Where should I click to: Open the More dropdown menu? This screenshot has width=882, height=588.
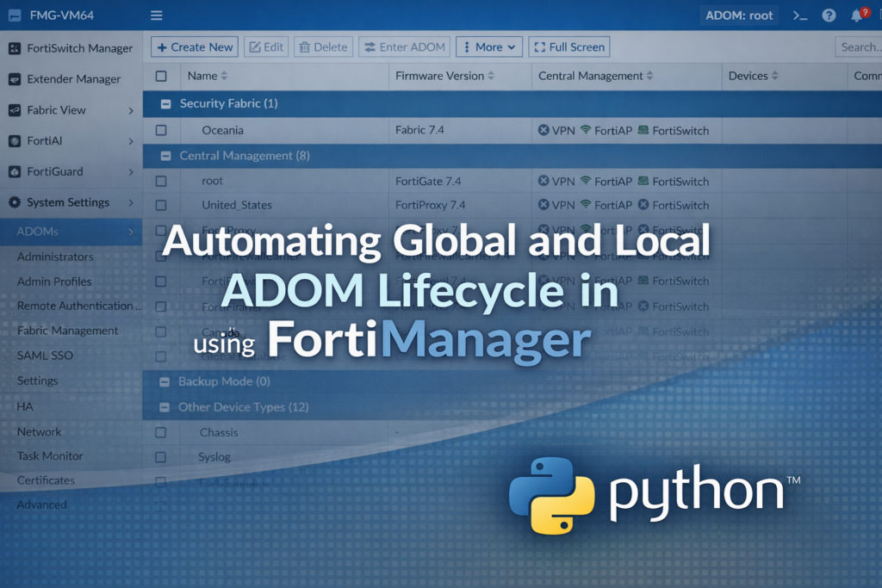point(489,47)
